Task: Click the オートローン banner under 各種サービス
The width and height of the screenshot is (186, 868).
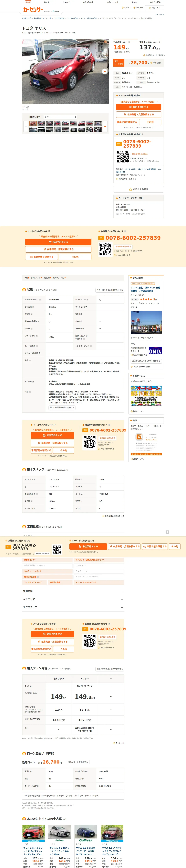Action: coord(146,396)
